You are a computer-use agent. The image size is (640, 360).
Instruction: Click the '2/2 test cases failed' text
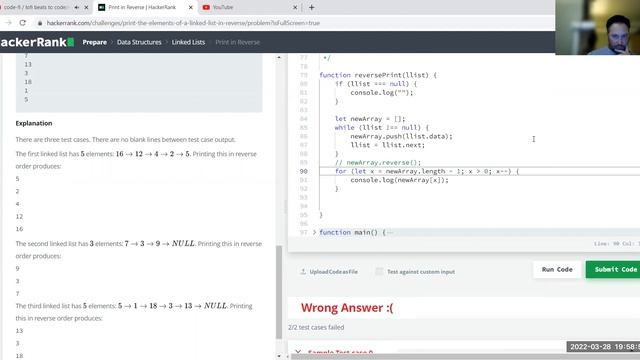tap(316, 327)
